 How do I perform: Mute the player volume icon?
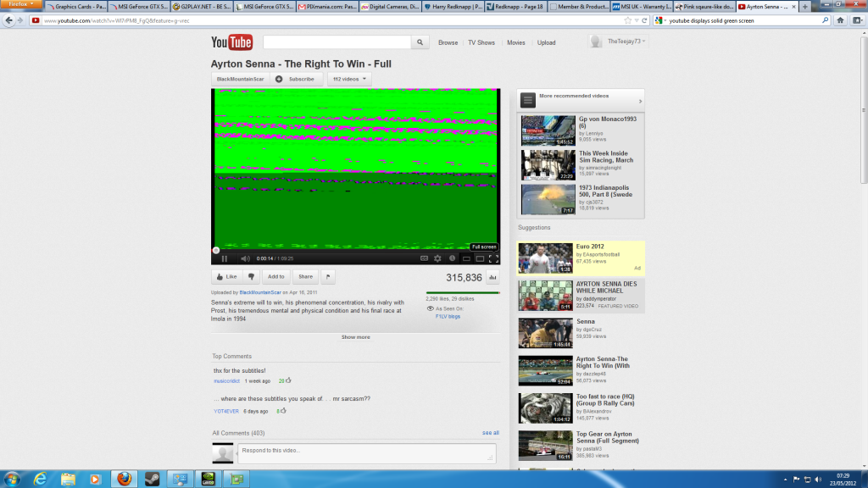[245, 259]
